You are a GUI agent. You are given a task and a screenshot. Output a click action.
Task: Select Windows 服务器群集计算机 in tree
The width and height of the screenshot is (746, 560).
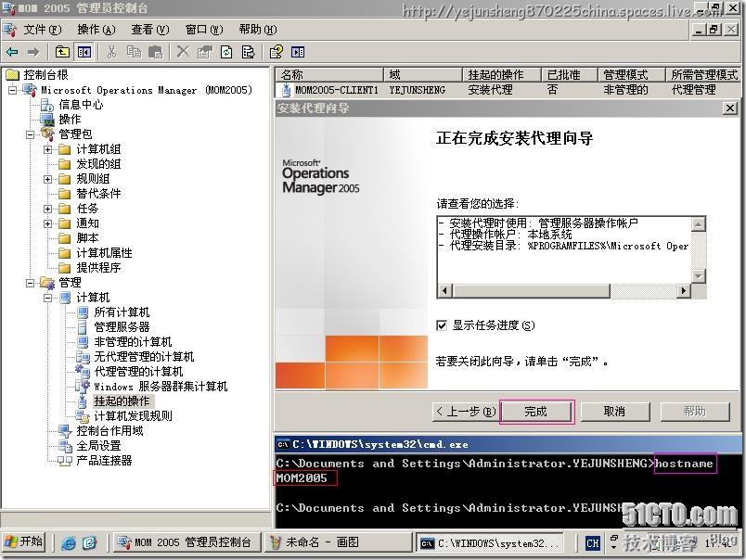(x=161, y=387)
